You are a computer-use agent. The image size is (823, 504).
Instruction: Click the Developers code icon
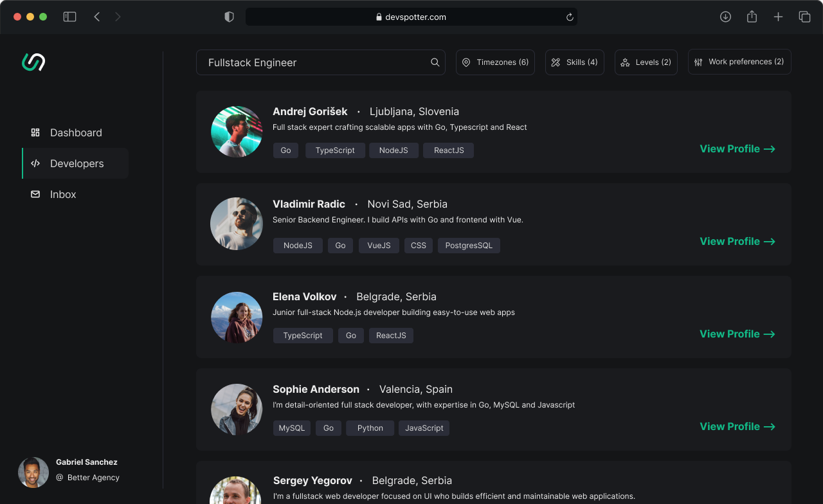click(x=35, y=163)
